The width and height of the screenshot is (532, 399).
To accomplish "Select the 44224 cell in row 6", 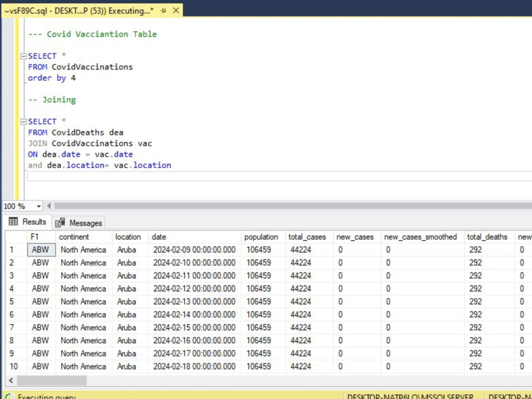I will pyautogui.click(x=309, y=314).
